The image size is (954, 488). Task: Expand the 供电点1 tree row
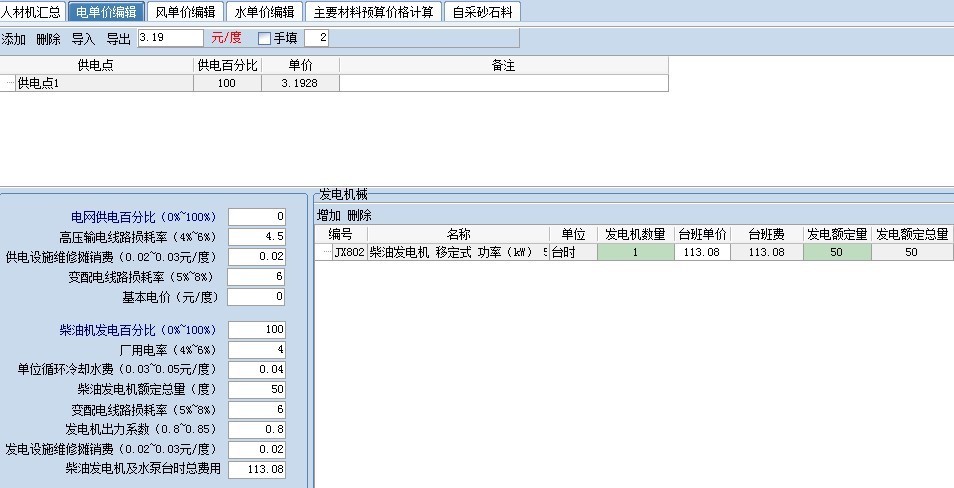click(10, 84)
